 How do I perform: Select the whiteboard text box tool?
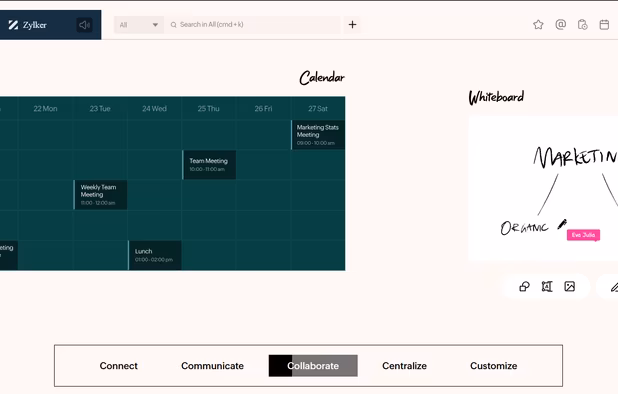click(x=547, y=286)
